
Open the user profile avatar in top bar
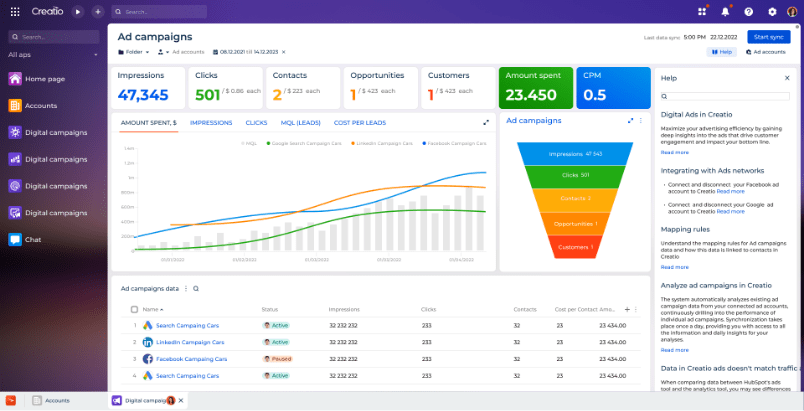coord(792,12)
